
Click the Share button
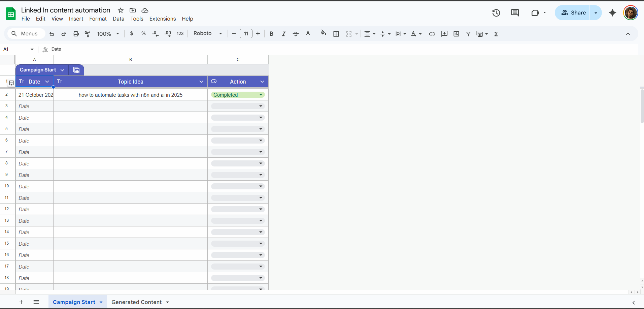point(573,13)
